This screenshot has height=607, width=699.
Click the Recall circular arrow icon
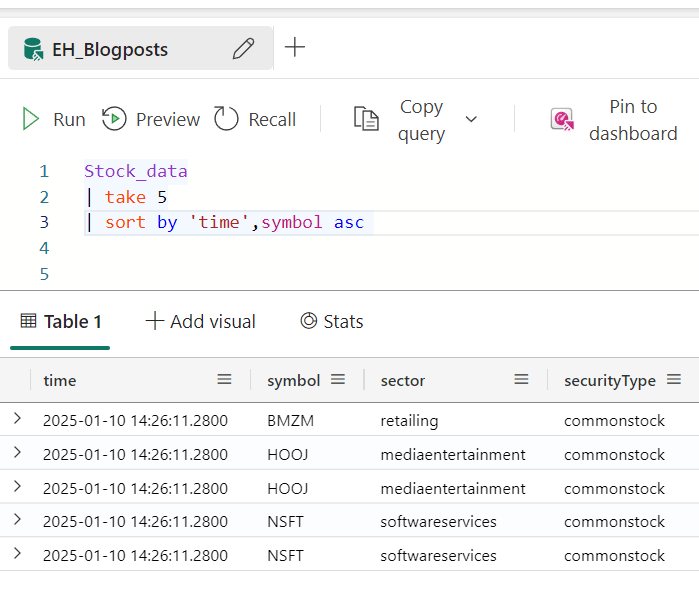[x=227, y=120]
